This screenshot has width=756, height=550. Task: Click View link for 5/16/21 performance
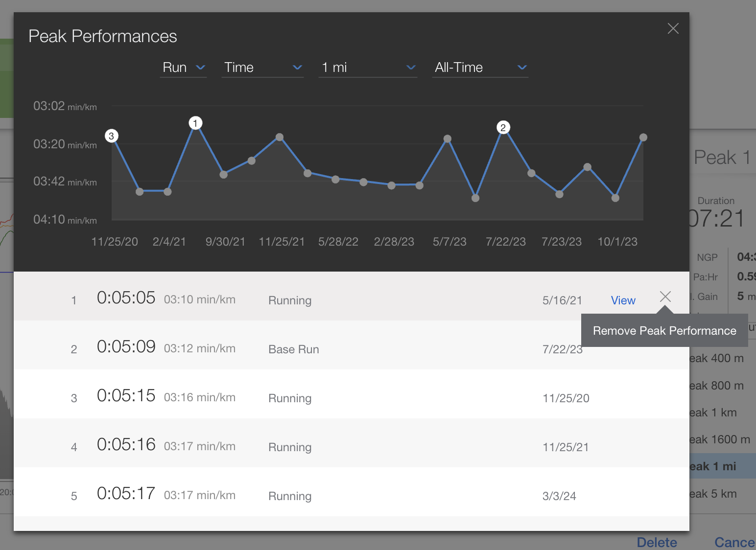pyautogui.click(x=623, y=300)
